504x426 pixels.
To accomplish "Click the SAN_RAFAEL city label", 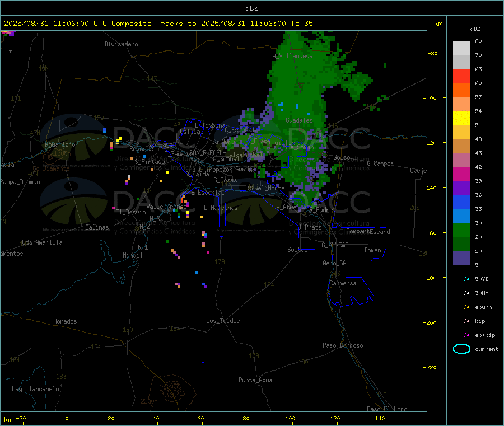I will point(206,153).
